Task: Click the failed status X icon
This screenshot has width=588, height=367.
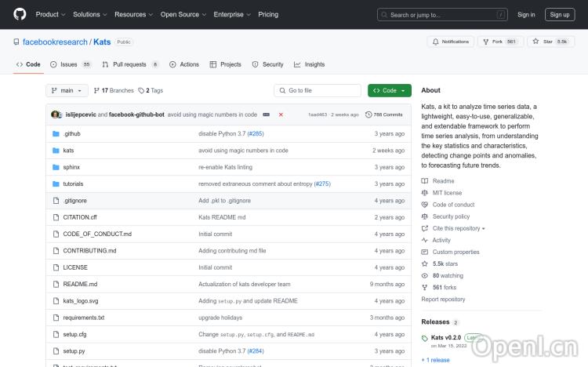Action: point(281,114)
